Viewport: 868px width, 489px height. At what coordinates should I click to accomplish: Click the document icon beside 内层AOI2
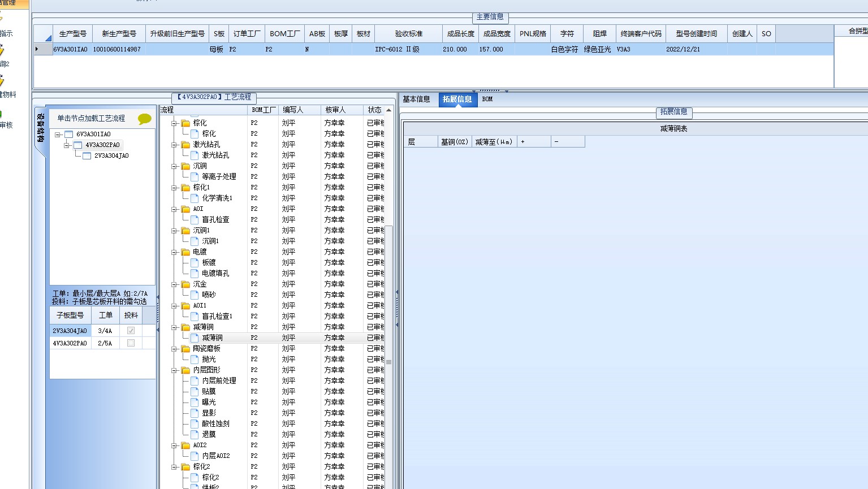[195, 456]
